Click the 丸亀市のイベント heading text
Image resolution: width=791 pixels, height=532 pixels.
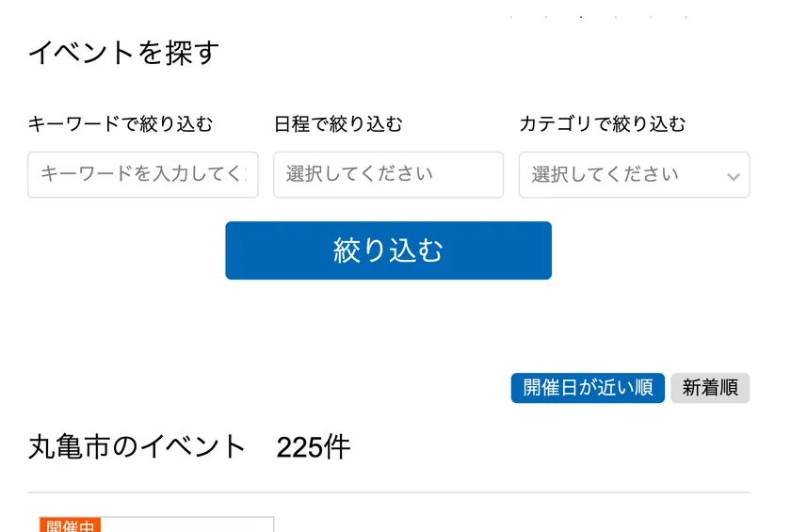pos(137,446)
